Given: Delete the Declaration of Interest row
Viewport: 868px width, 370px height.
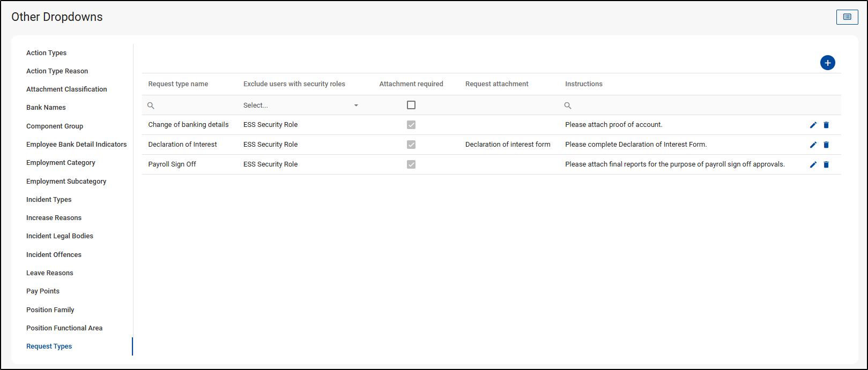Looking at the screenshot, I should (826, 145).
